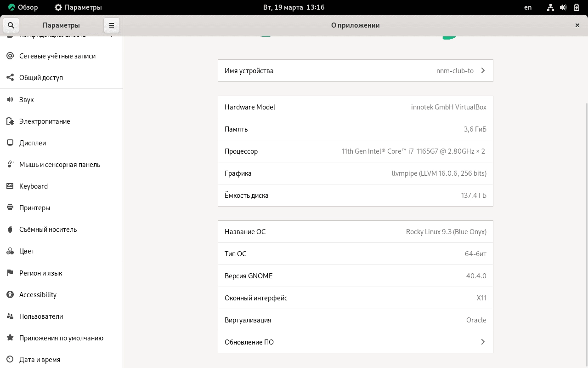Click the Дисплеи monitor icon
The width and height of the screenshot is (588, 368).
click(x=10, y=143)
